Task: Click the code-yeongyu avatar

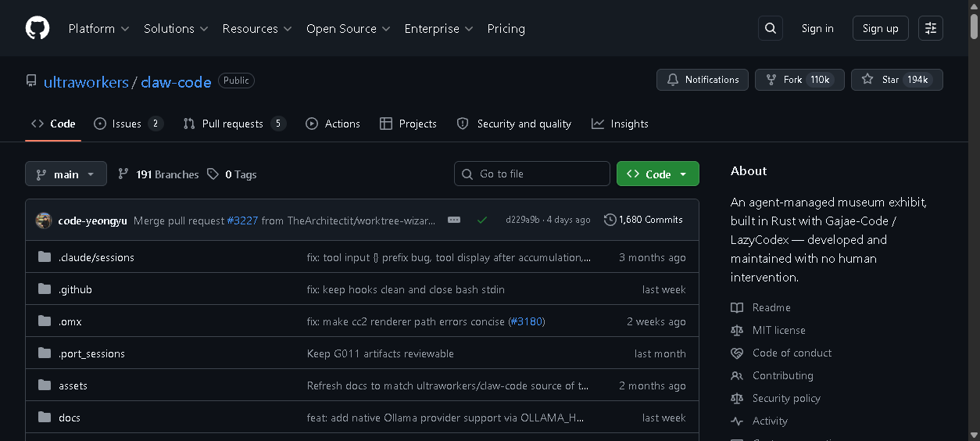Action: click(x=44, y=220)
